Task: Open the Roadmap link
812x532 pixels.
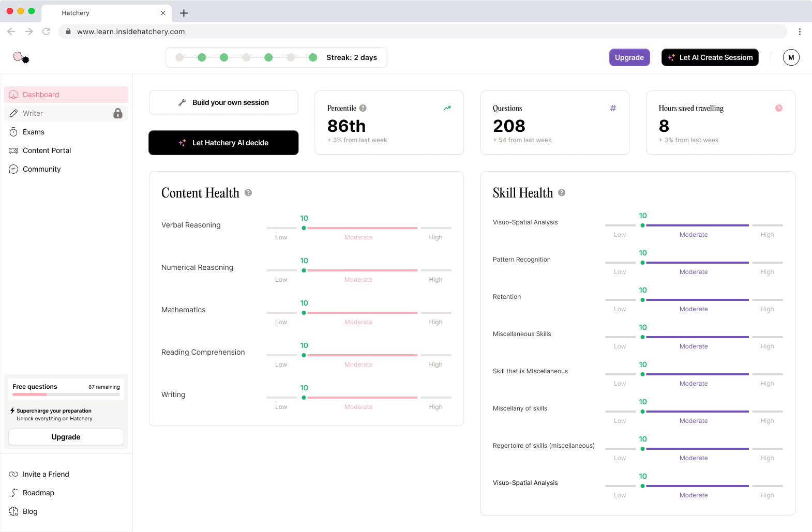Action: click(x=38, y=493)
